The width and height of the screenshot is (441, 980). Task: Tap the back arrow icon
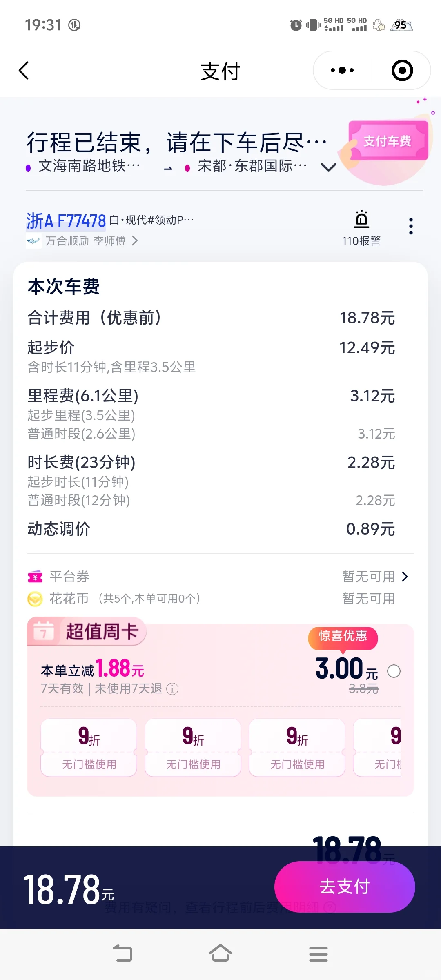click(24, 71)
